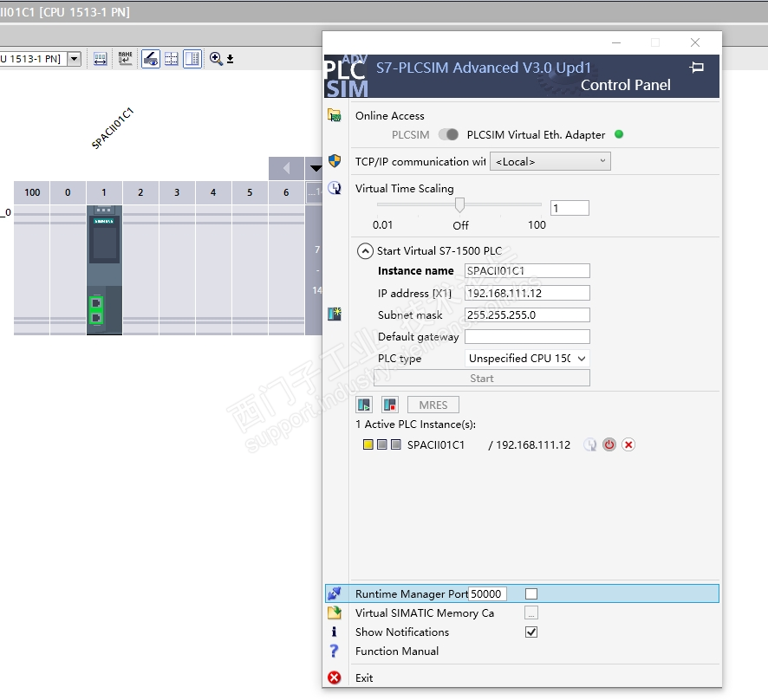Image resolution: width=768 pixels, height=700 pixels.
Task: Click rack slot 2 header
Action: click(140, 192)
